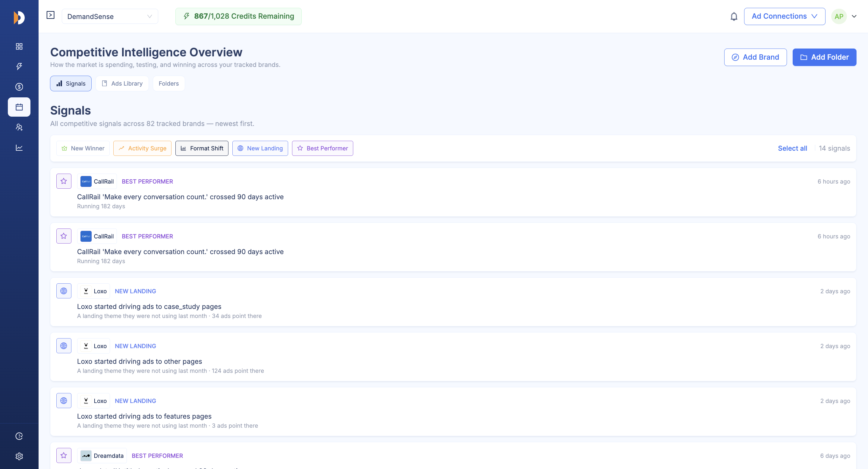Viewport: 868px width, 469px height.
Task: Click the credits remaining badge
Action: tap(239, 17)
